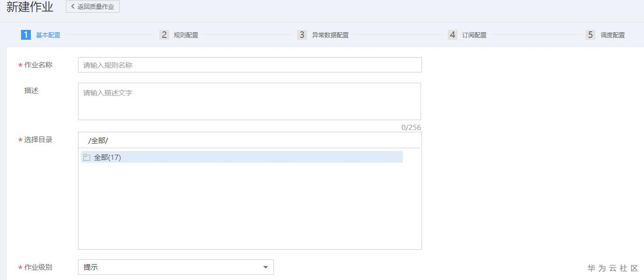Click the 新建作业 page heading
Screen dimensions: 644x280
(x=30, y=7)
